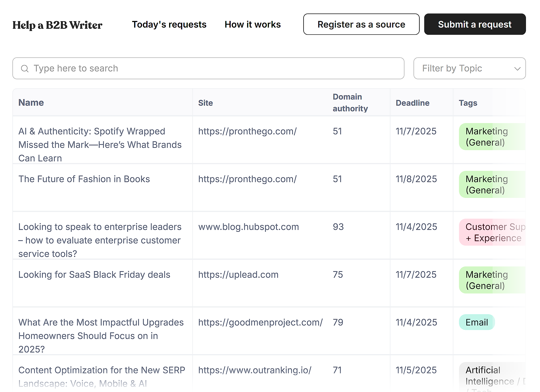The width and height of the screenshot is (540, 392).
Task: Open The Future of Fashion in Books request
Action: click(84, 179)
